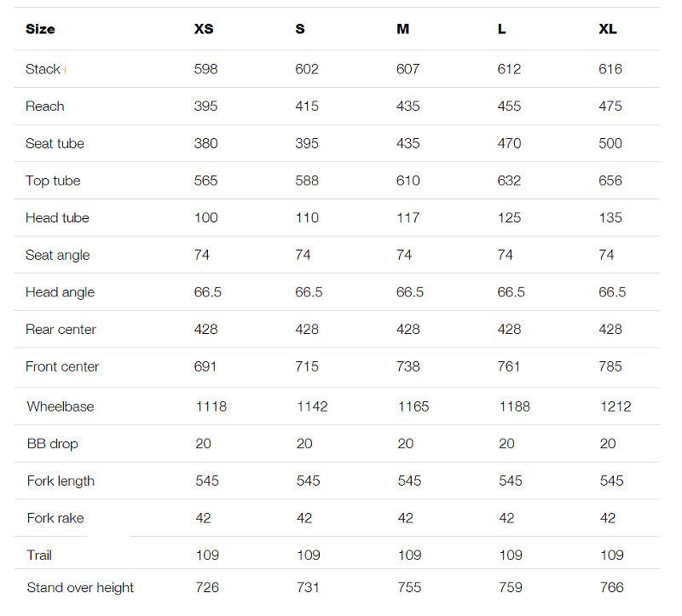Click the Seat tube row label
Screen dimensions: 682x616
click(55, 143)
